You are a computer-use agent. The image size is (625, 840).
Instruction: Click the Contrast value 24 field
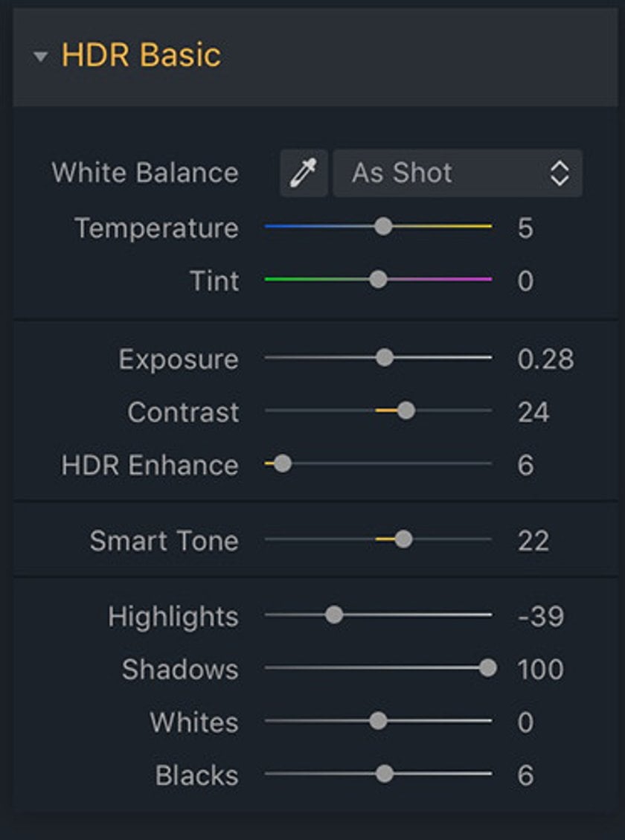pos(533,412)
